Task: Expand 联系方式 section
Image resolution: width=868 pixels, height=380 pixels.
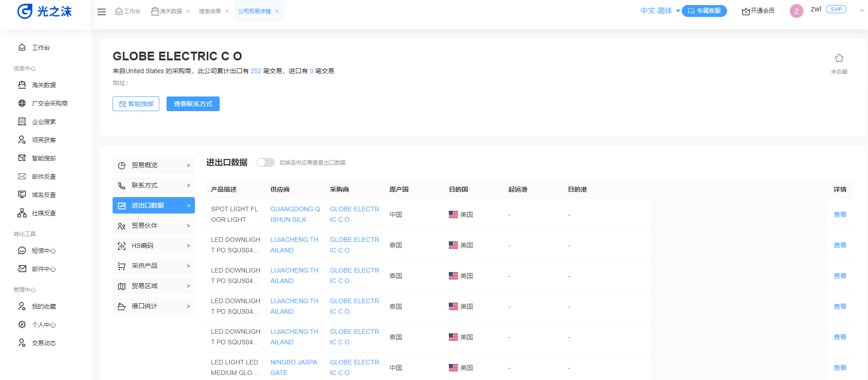Action: pos(154,185)
